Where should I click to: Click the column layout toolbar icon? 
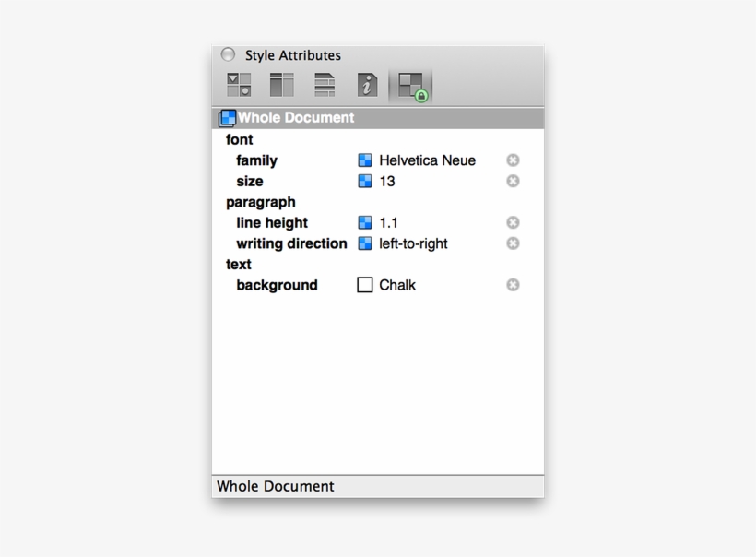coord(281,84)
